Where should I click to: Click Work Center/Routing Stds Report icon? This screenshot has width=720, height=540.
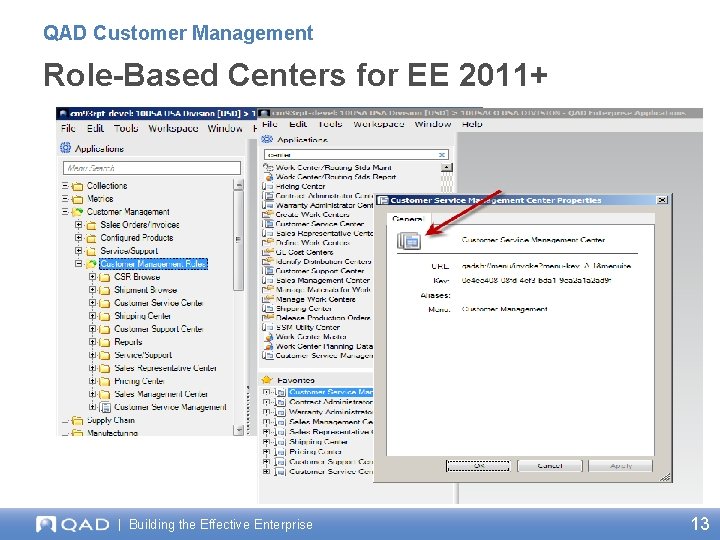click(268, 177)
